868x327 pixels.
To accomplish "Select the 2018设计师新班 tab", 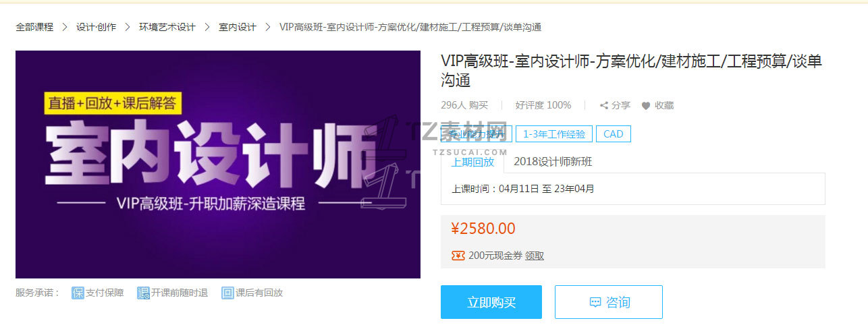I will pos(553,162).
